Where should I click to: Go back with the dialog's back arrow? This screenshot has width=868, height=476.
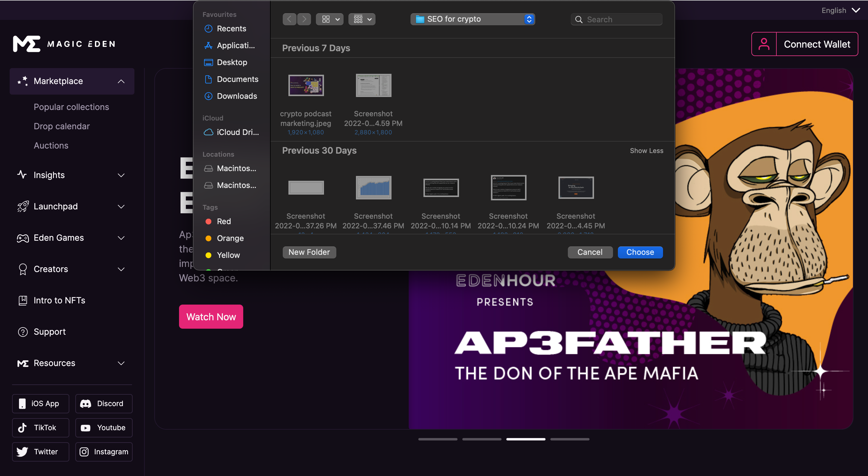click(x=289, y=19)
